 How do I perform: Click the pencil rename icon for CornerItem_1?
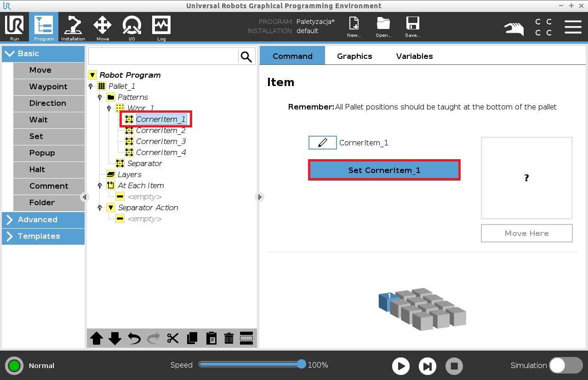click(x=322, y=143)
